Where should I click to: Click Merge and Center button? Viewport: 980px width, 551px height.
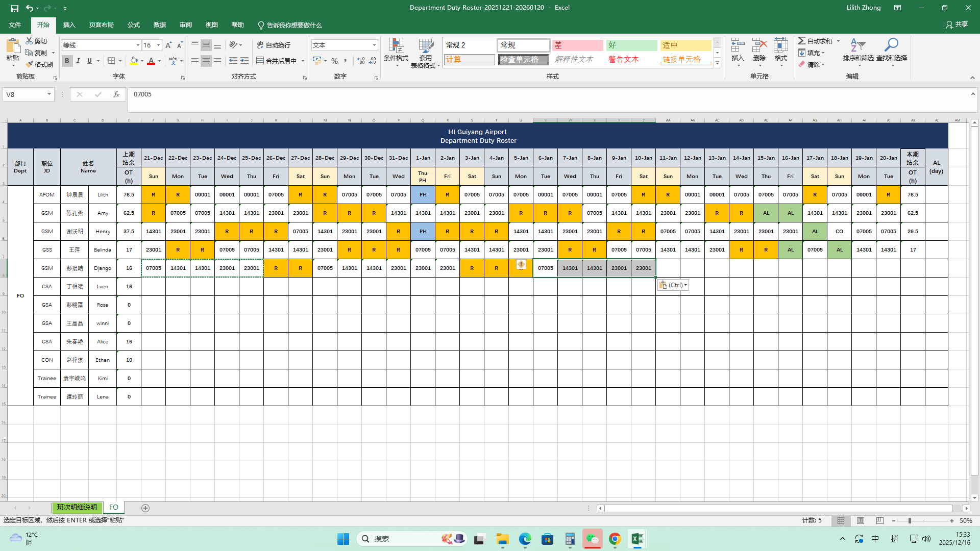[x=277, y=61]
